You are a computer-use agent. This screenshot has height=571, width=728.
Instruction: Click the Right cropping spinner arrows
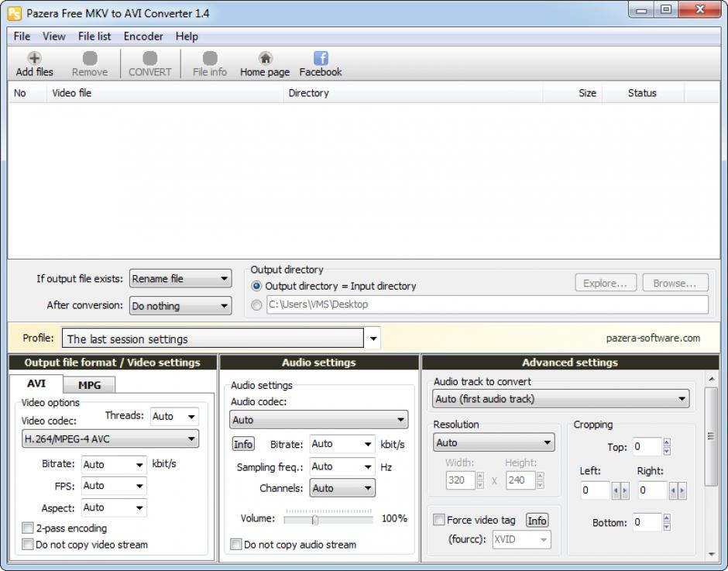[x=678, y=490]
